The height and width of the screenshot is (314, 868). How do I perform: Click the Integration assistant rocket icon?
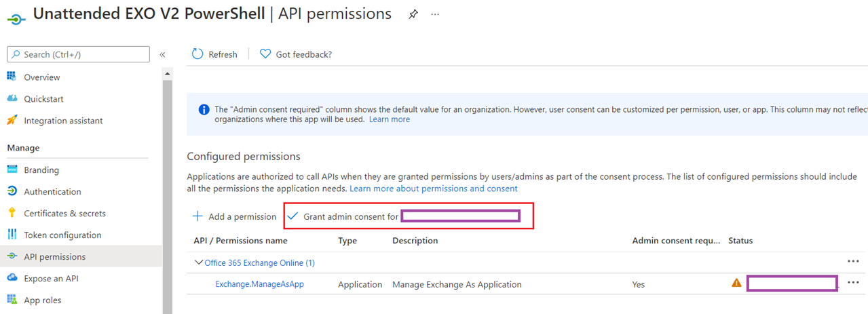(12, 120)
